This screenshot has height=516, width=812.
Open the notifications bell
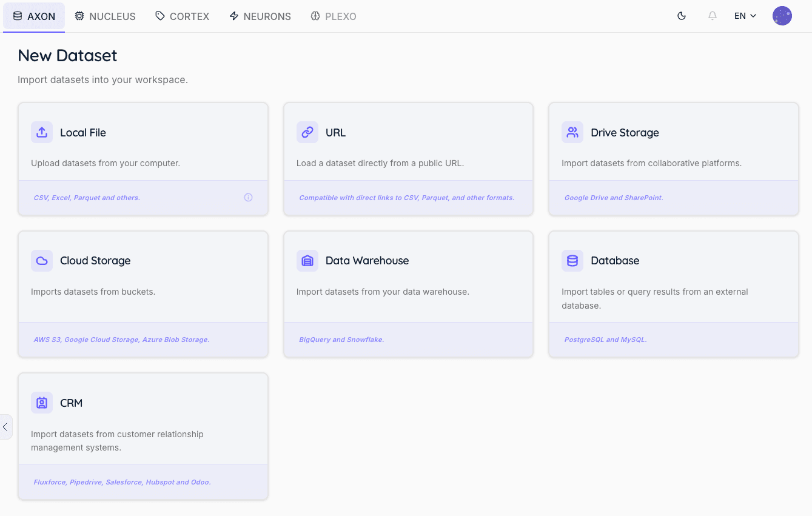713,16
